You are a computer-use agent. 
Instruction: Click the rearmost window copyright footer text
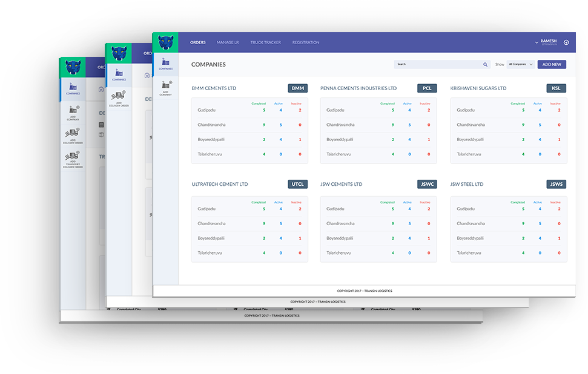[x=272, y=315]
